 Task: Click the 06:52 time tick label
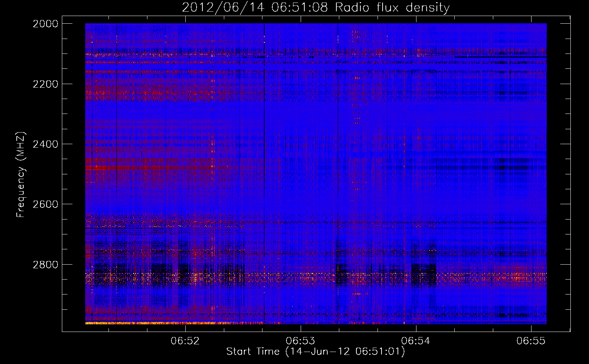[x=185, y=341]
